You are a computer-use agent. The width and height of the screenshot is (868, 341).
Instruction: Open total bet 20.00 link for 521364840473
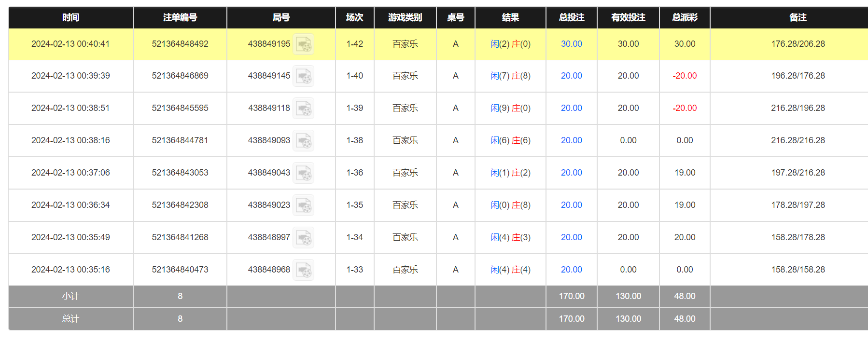pos(571,270)
